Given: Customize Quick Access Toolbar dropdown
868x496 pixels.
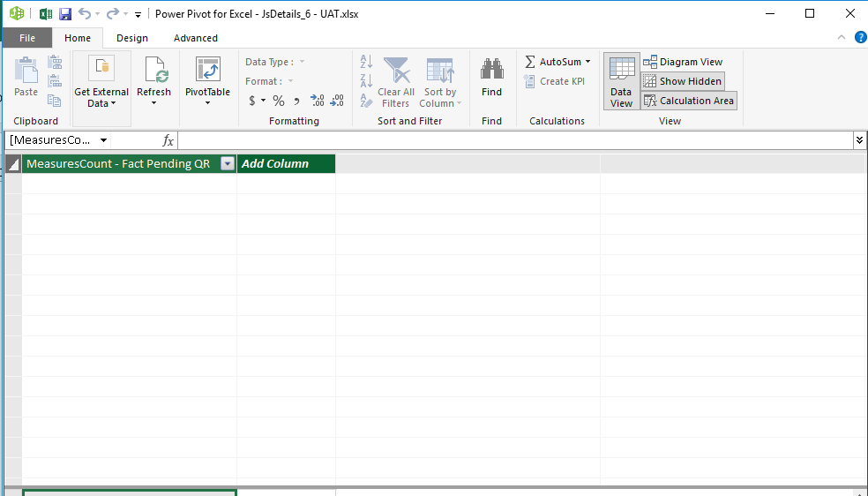Looking at the screenshot, I should click(138, 14).
